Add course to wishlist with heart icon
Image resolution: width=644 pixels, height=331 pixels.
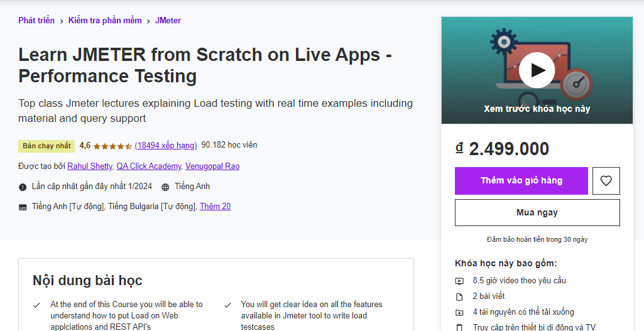click(x=606, y=181)
